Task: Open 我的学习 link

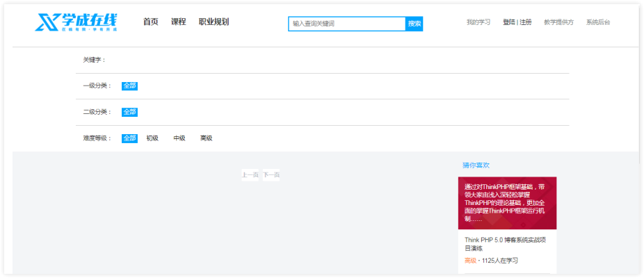Action: coord(478,22)
